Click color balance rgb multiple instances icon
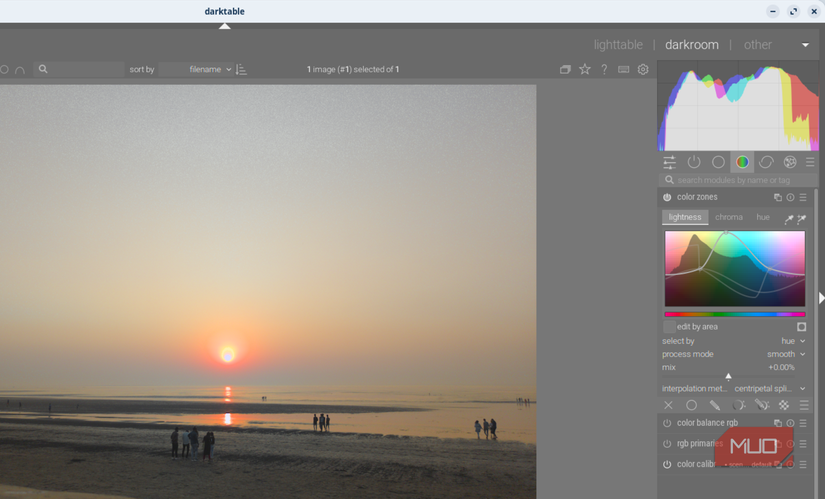825x499 pixels. 778,423
